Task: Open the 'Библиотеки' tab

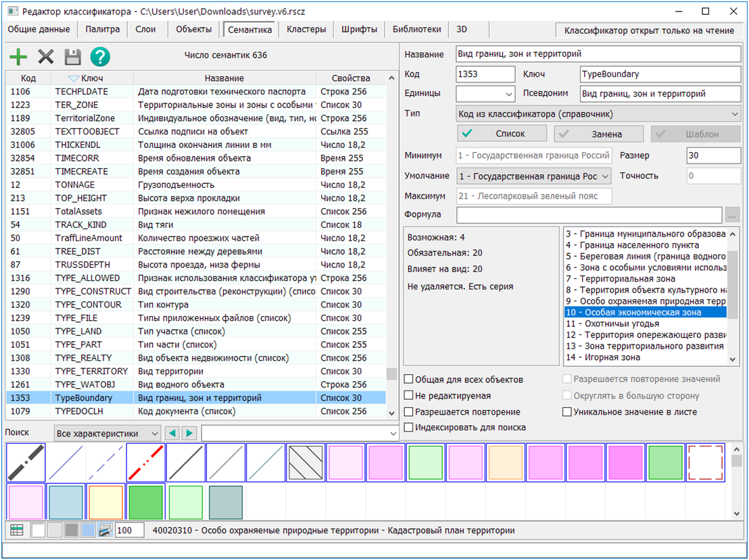Action: click(416, 30)
